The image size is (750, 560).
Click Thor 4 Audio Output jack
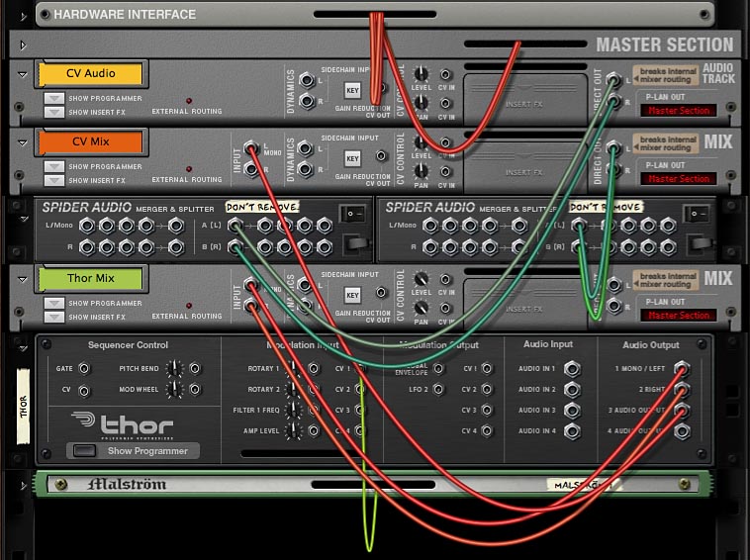682,431
